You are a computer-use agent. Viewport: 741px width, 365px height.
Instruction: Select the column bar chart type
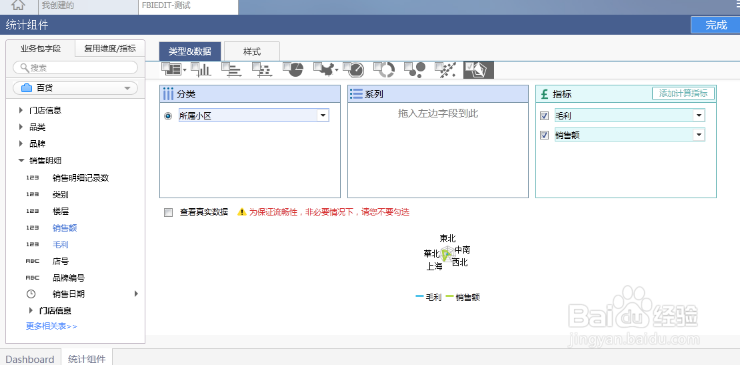[201, 70]
